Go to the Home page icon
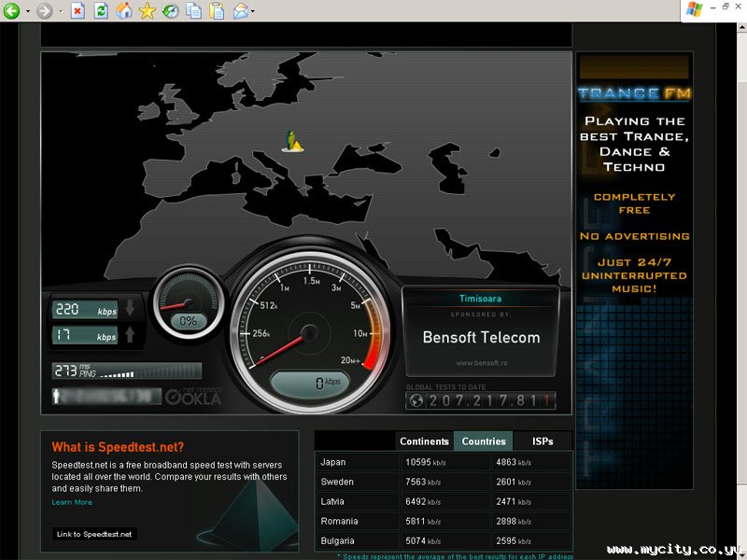The height and width of the screenshot is (560, 747). (124, 10)
